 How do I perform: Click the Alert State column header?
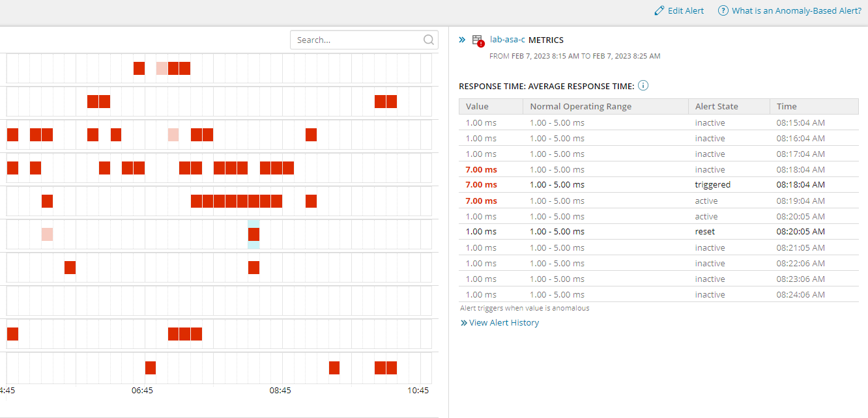coord(716,107)
